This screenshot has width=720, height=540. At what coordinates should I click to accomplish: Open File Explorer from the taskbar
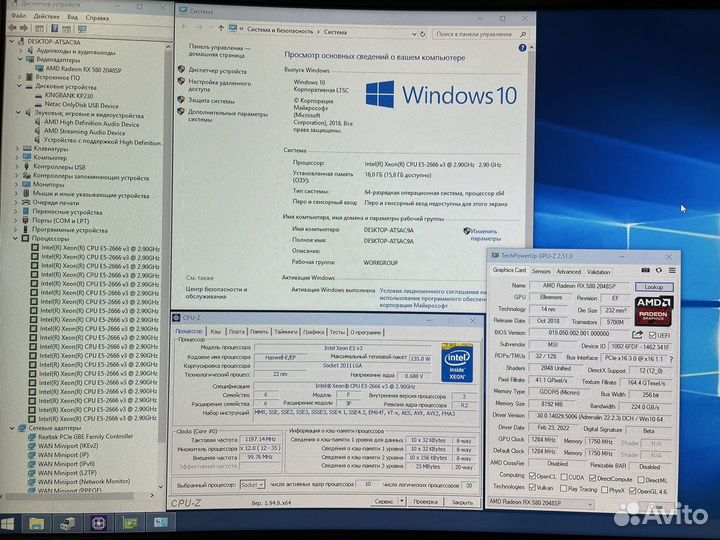[37, 523]
